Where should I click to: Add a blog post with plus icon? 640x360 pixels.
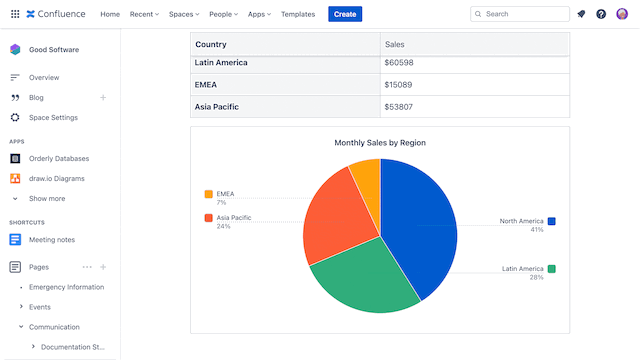click(103, 98)
